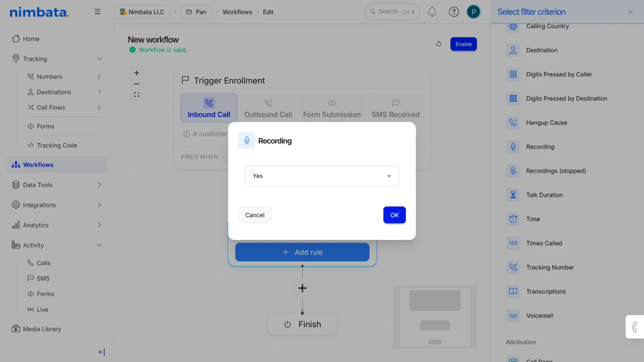644x362 pixels.
Task: Open the Nimbata LLC breadcrumb
Action: 142,12
